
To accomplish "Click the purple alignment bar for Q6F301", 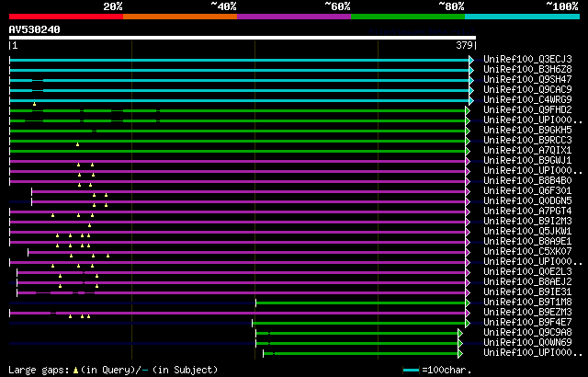I will click(249, 191).
